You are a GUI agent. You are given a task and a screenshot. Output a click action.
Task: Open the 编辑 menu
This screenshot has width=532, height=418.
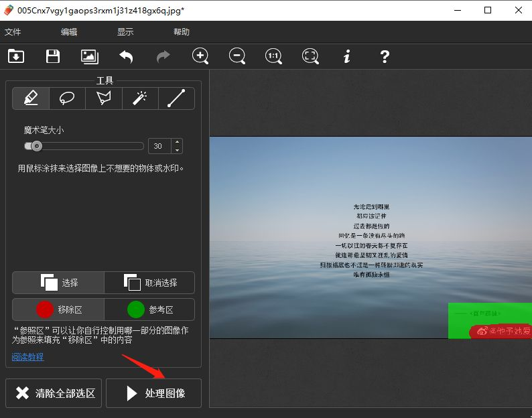point(69,31)
